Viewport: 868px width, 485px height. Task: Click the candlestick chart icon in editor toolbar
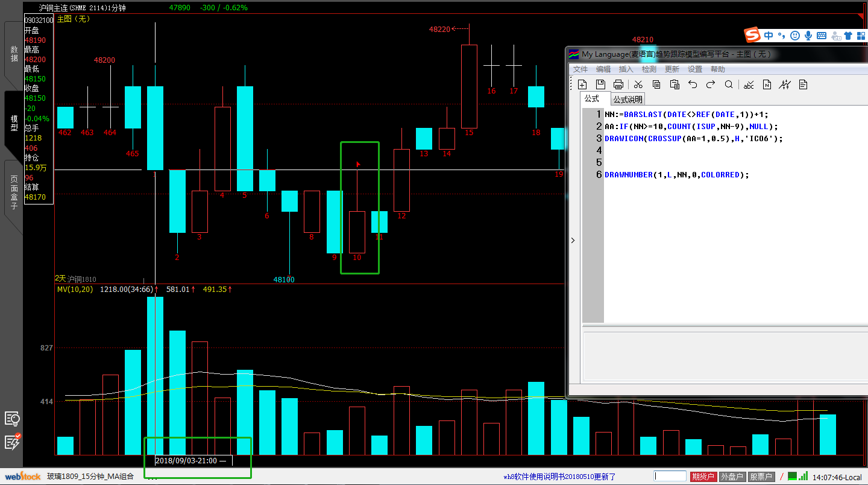[785, 84]
